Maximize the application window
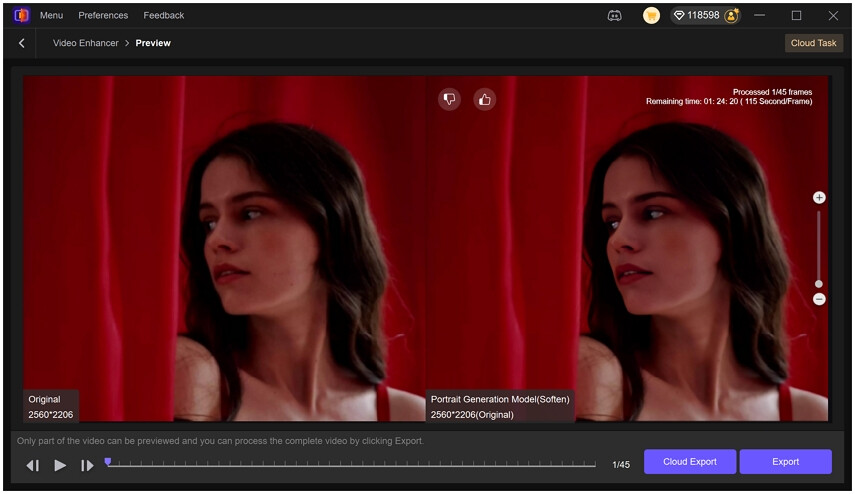Screen dimensions: 855x494 796,15
